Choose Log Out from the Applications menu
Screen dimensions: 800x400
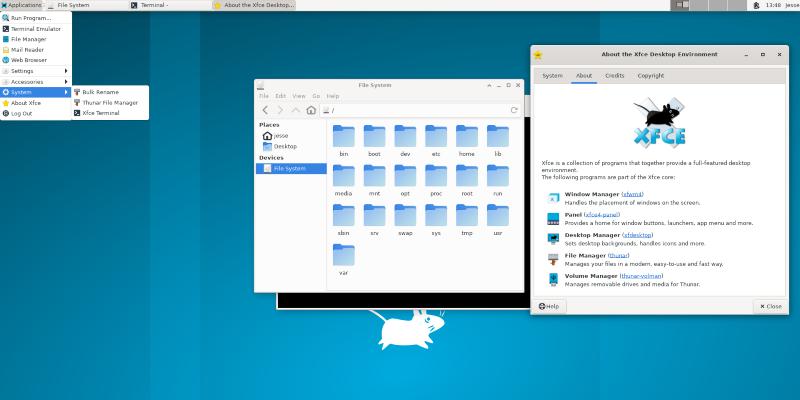[x=21, y=113]
